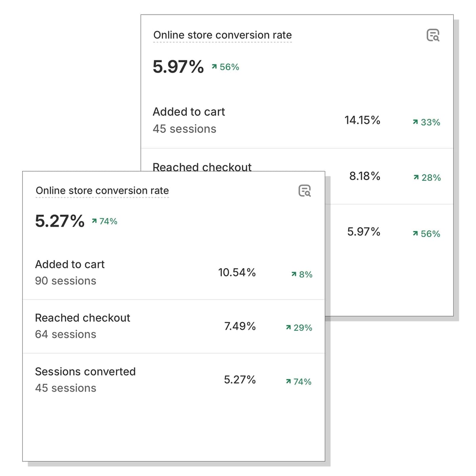Select the 33% increase indicator for Added to cart
The image size is (476, 476).
click(427, 122)
